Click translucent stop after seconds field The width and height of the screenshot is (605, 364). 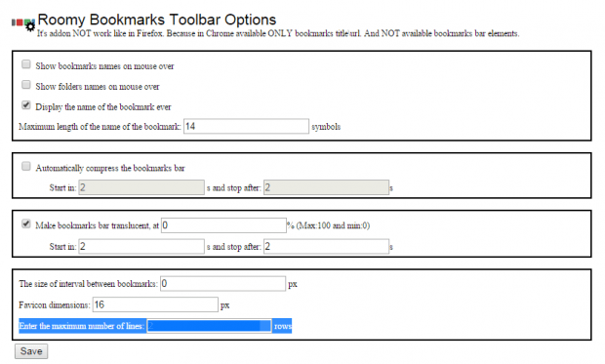point(327,246)
